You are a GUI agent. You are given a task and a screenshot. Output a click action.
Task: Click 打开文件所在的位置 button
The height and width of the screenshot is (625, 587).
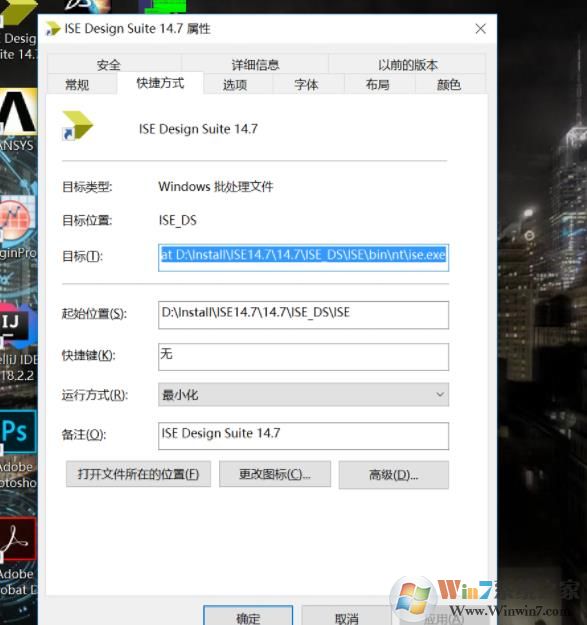point(138,474)
